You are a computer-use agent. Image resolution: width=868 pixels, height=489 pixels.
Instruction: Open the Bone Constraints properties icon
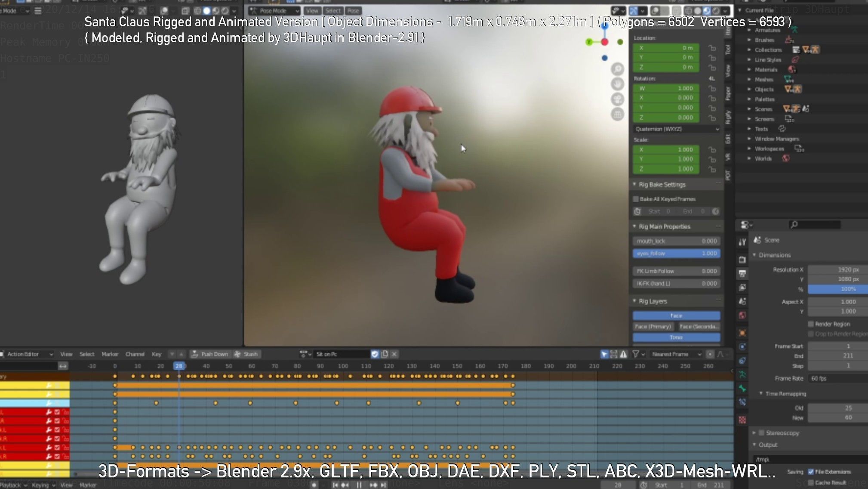tap(742, 402)
